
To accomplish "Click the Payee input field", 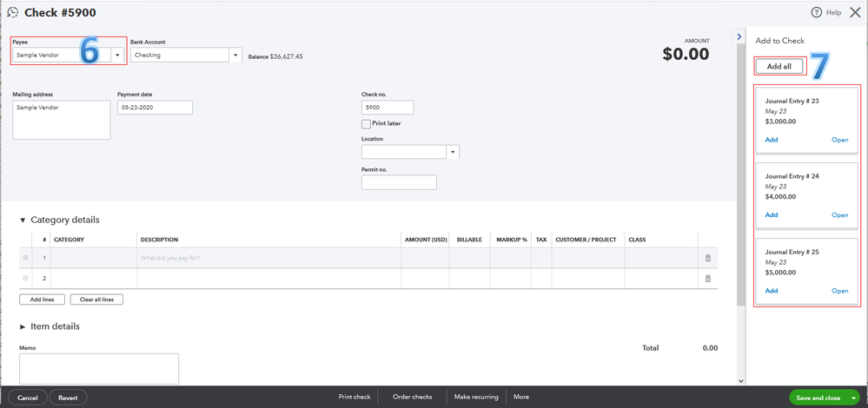I will coord(62,55).
